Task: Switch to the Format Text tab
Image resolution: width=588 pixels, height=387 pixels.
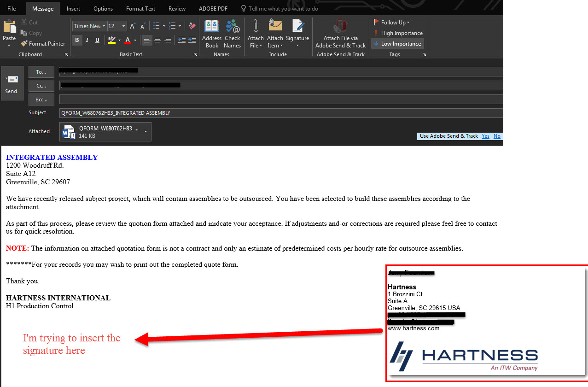Action: coord(140,9)
